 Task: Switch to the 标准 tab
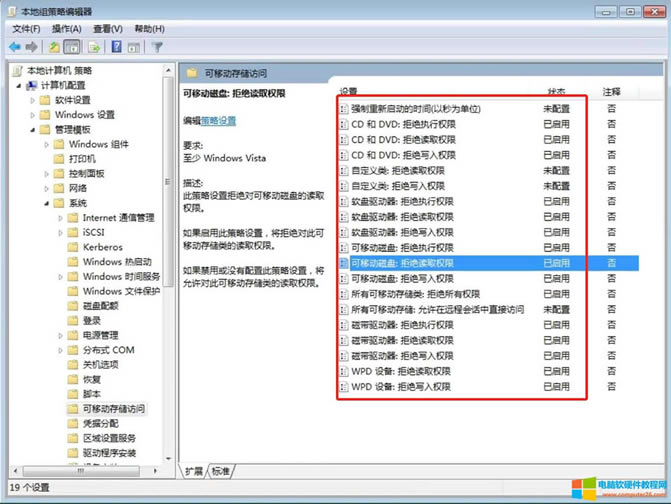tap(221, 471)
